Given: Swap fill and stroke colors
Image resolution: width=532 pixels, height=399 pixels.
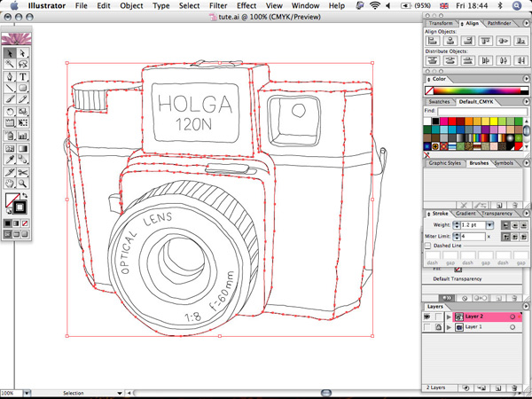Looking at the screenshot, I should tap(25, 196).
